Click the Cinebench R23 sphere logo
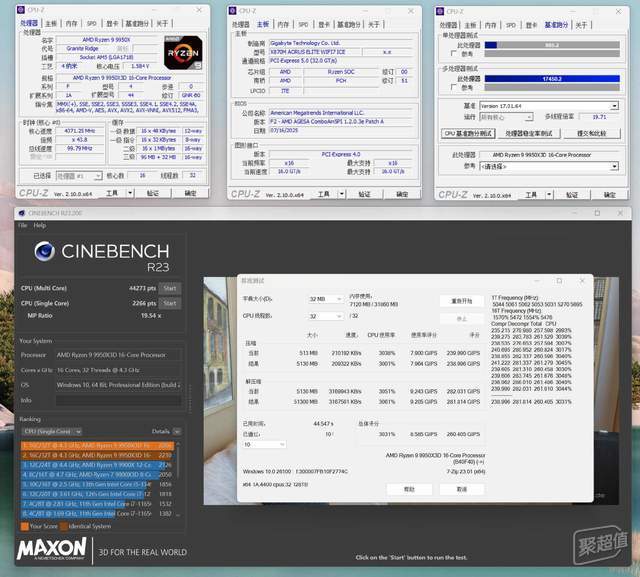 44,251
